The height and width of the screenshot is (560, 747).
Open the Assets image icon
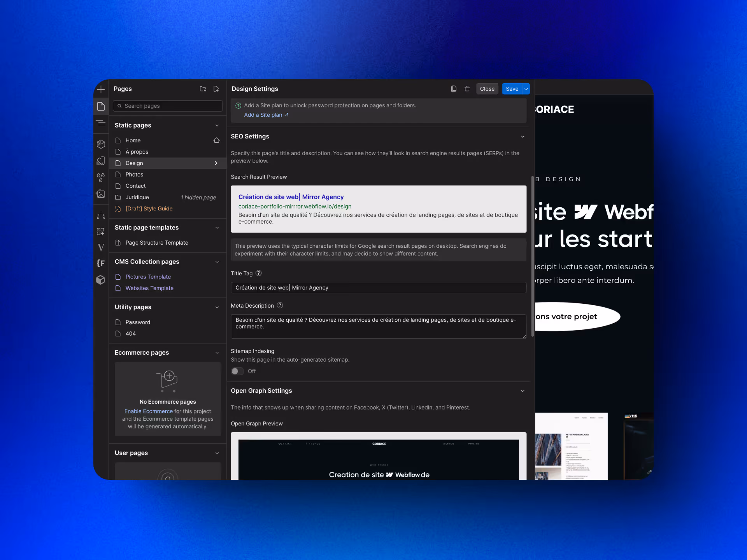click(x=101, y=194)
